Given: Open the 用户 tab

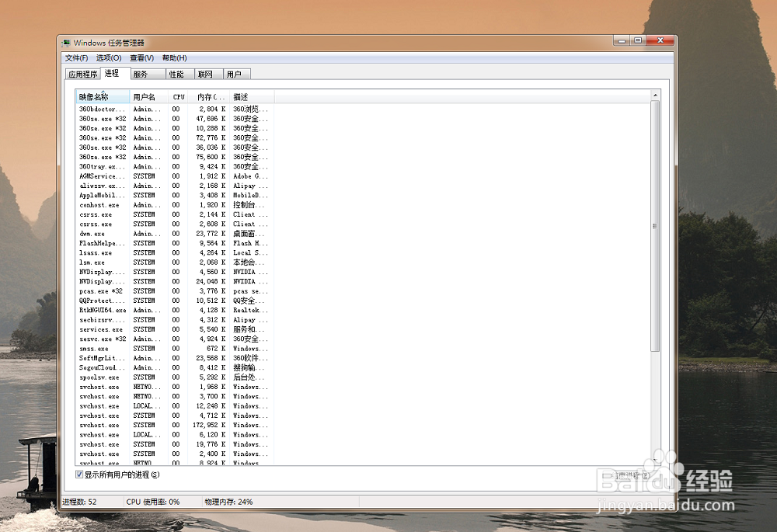Looking at the screenshot, I should [x=237, y=75].
